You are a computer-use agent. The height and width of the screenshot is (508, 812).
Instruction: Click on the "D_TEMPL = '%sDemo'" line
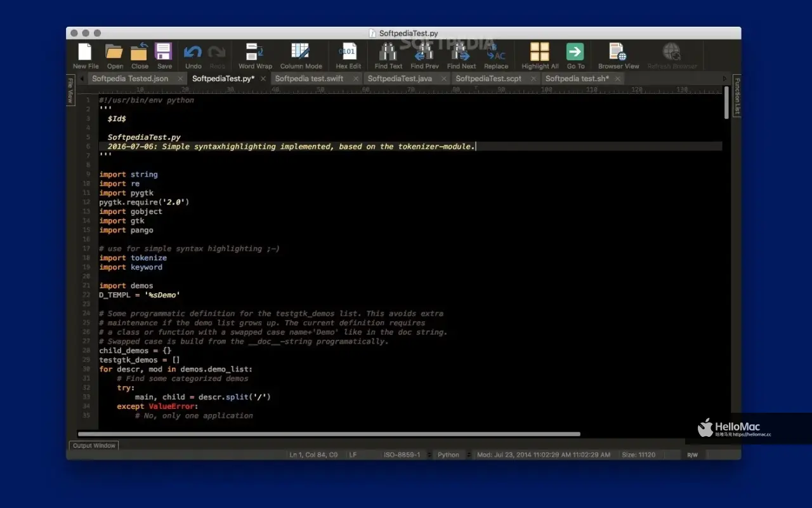140,295
